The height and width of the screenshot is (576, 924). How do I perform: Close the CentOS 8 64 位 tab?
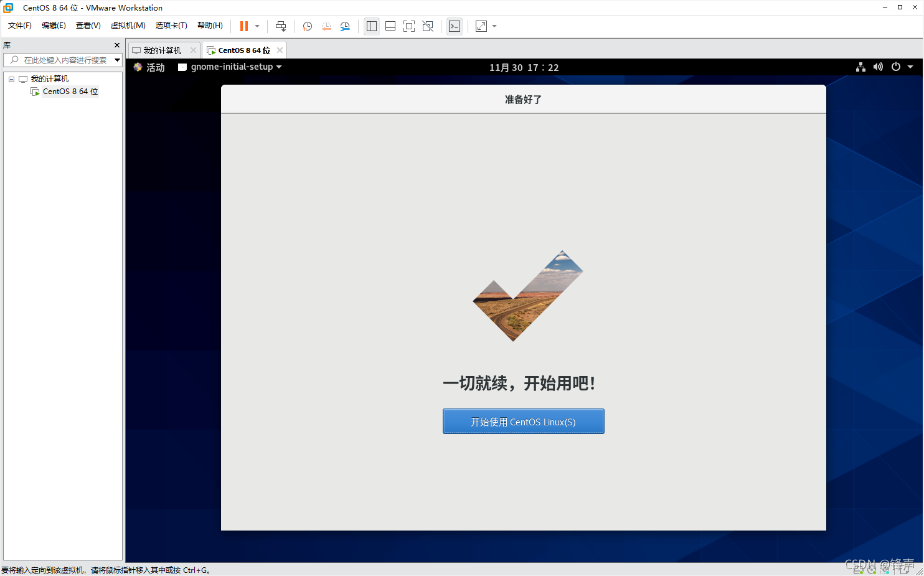pyautogui.click(x=280, y=50)
